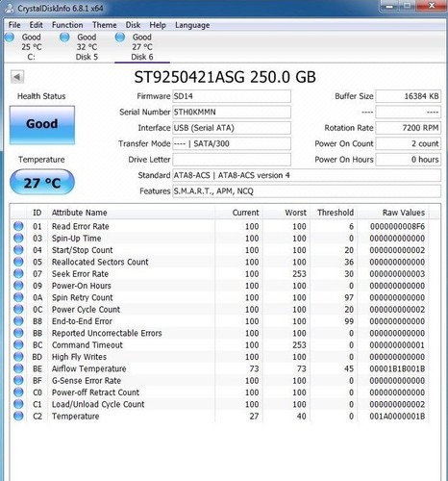Open the File menu
This screenshot has width=448, height=481.
click(x=14, y=25)
